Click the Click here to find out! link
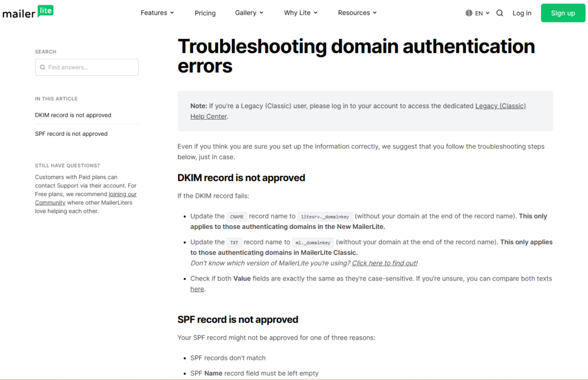 (384, 263)
